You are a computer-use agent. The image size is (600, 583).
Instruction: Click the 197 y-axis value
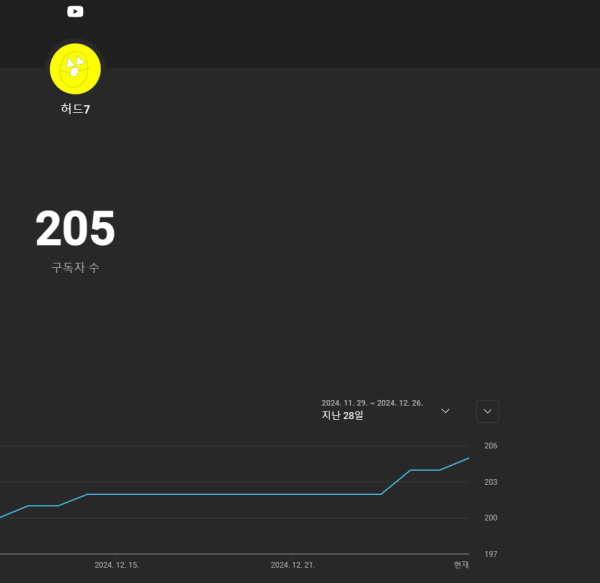490,554
